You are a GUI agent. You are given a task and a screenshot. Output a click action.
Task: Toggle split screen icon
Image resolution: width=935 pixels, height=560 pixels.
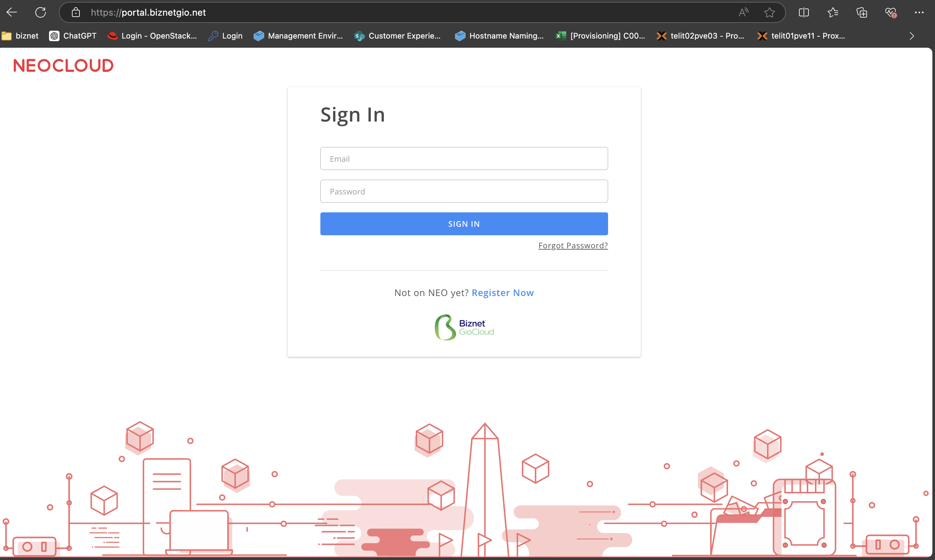(x=804, y=12)
